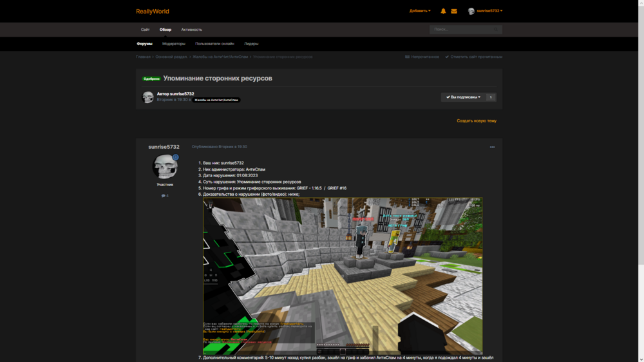
Task: Click Отметить сайт прочитанным link
Action: tap(474, 57)
